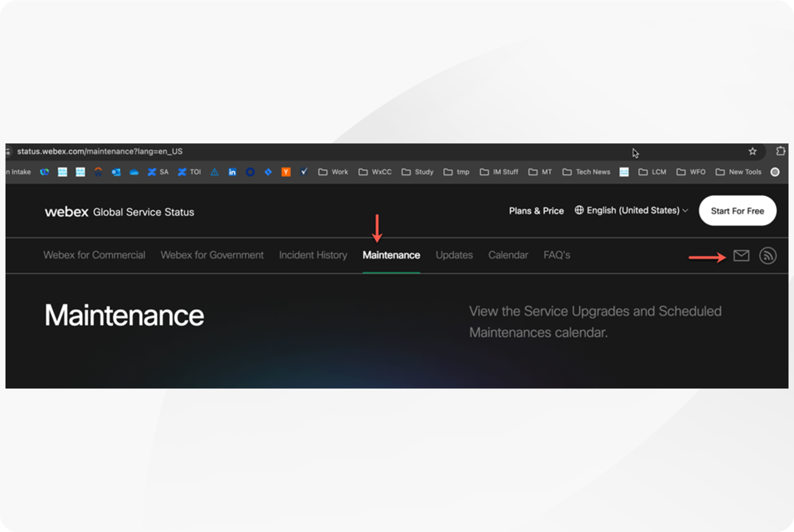Viewport: 794px width, 532px height.
Task: Expand the Tech News bookmarks folder
Action: click(586, 172)
